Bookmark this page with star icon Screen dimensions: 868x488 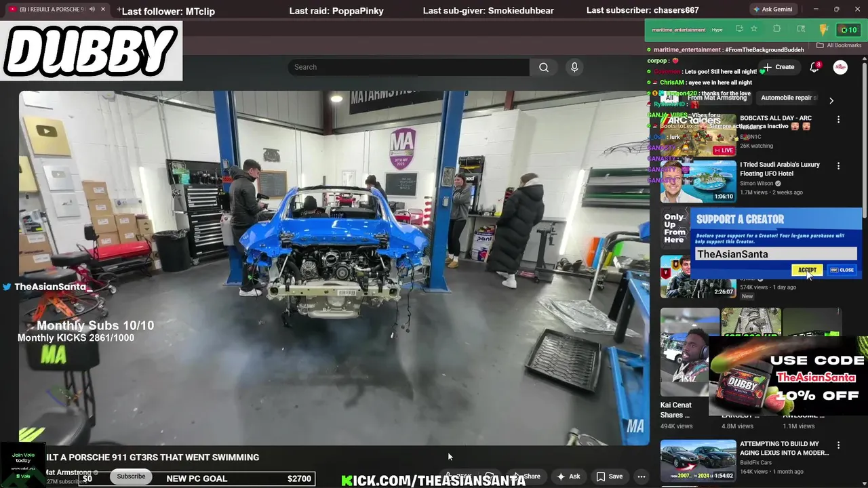pos(754,29)
